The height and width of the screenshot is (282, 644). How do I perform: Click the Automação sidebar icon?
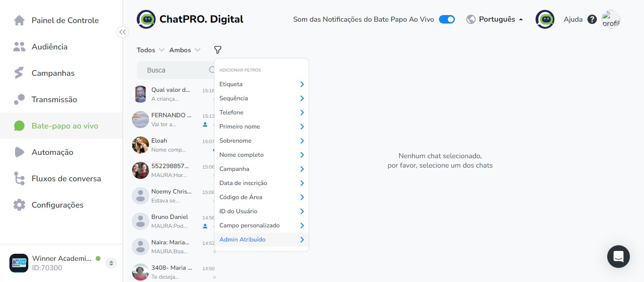coord(19,152)
